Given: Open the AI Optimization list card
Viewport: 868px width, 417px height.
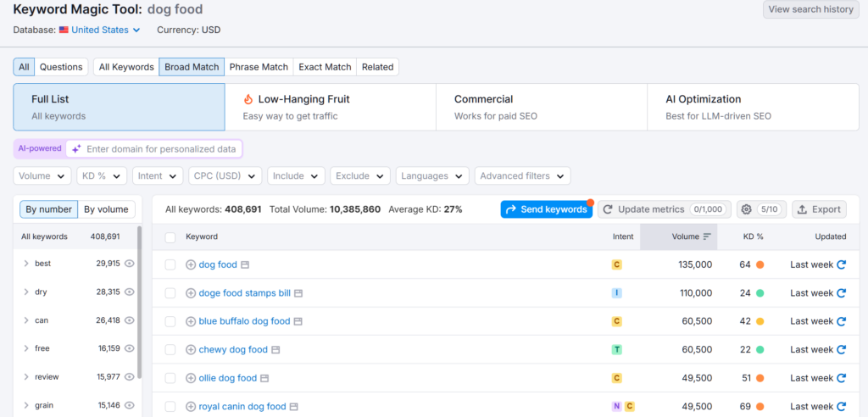Looking at the screenshot, I should tap(753, 108).
